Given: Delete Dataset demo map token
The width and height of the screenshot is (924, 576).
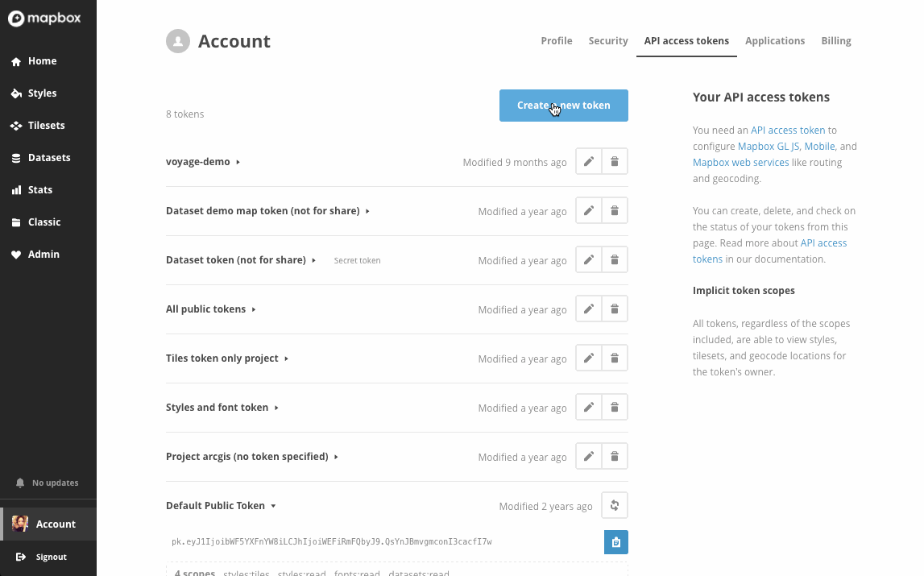Looking at the screenshot, I should click(615, 210).
